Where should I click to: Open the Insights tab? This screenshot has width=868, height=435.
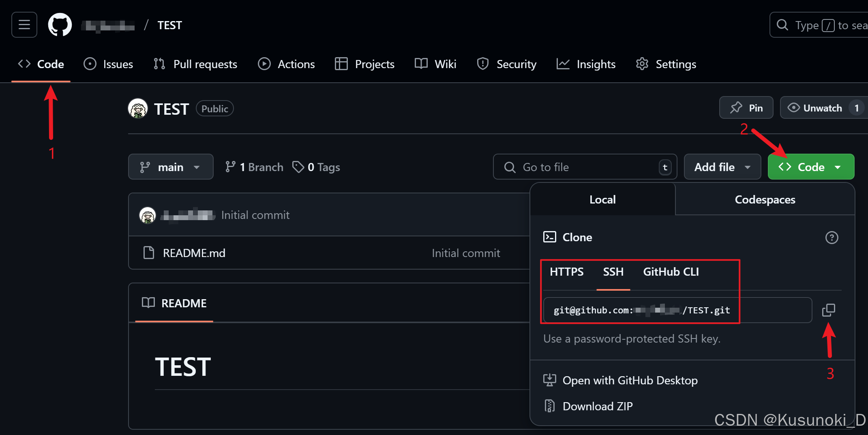586,64
